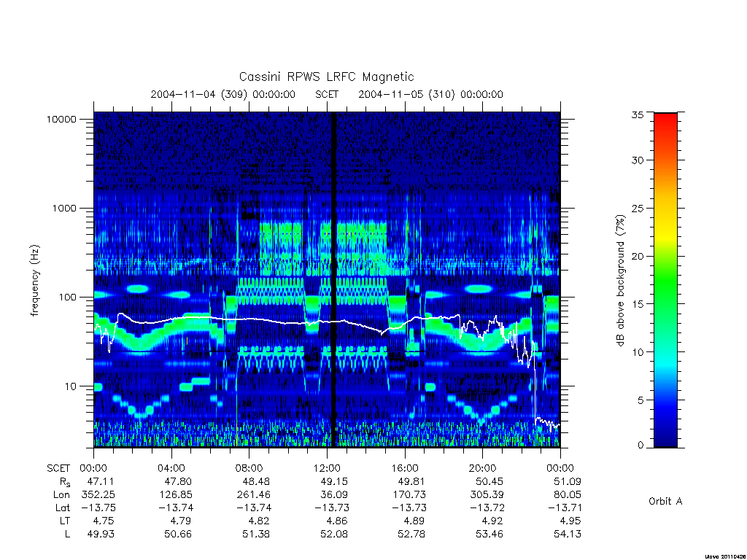Screen dimensions: 747x560
Task: Click L value '49.93'
Action: (101, 534)
